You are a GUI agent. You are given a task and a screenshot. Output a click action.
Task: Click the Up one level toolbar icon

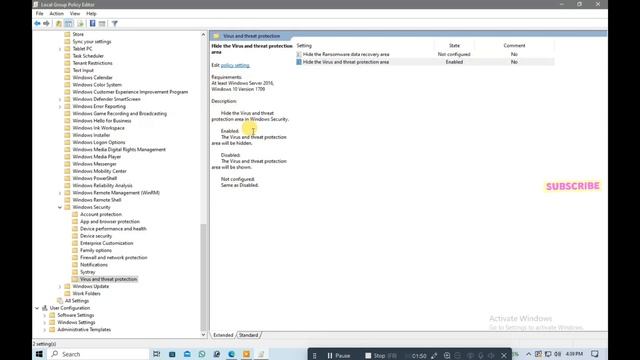click(59, 24)
